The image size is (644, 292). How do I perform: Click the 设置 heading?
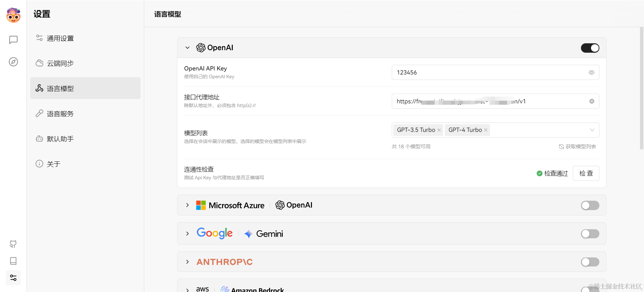click(42, 14)
